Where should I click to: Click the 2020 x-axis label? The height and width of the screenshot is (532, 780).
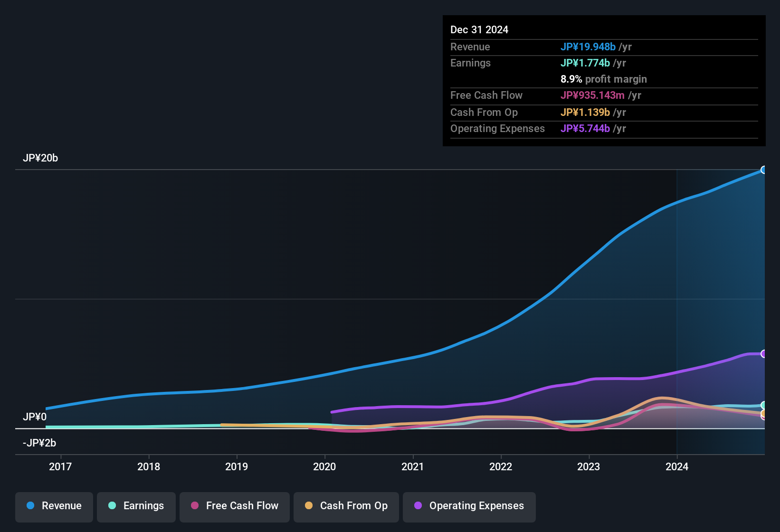324,467
